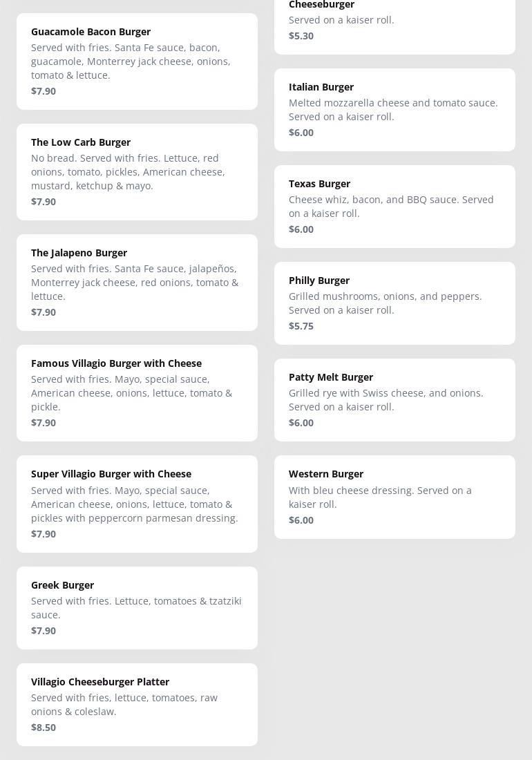
Task: Select Super Villagio Burger with Cheese
Action: [x=137, y=504]
